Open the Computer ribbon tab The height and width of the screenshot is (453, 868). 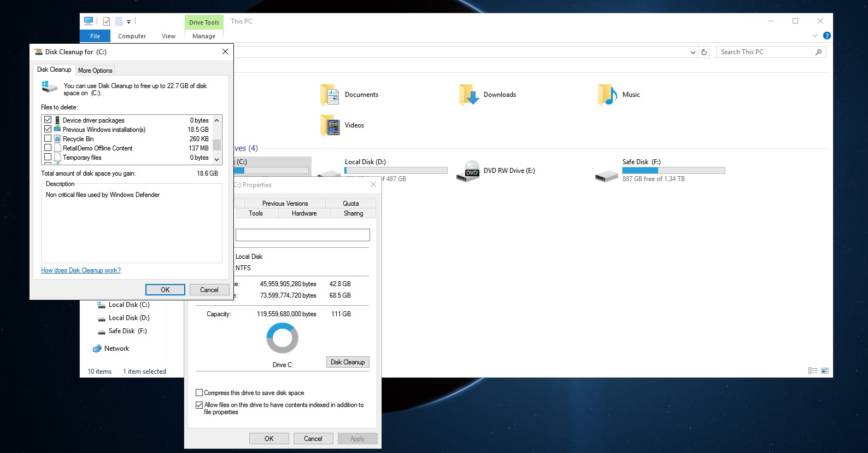point(132,36)
